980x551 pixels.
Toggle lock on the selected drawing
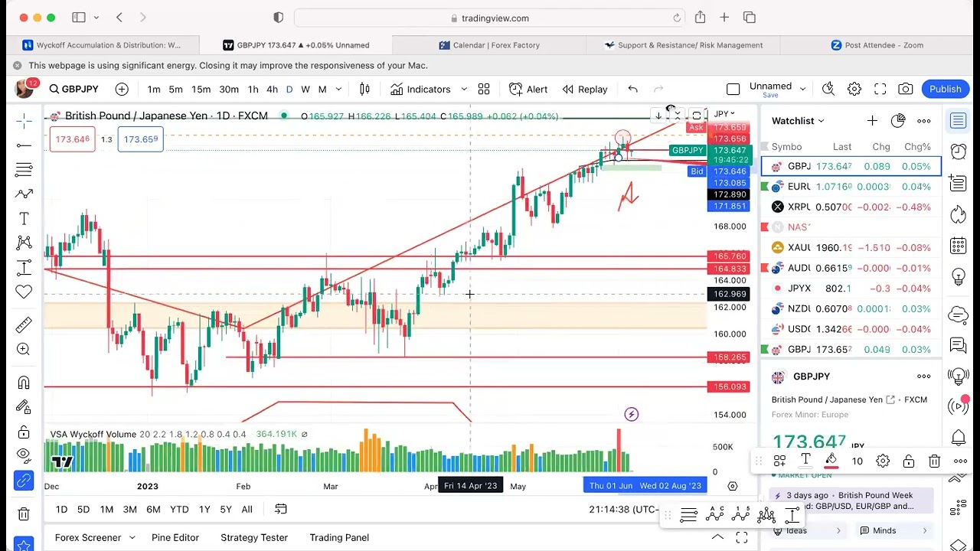pyautogui.click(x=908, y=461)
